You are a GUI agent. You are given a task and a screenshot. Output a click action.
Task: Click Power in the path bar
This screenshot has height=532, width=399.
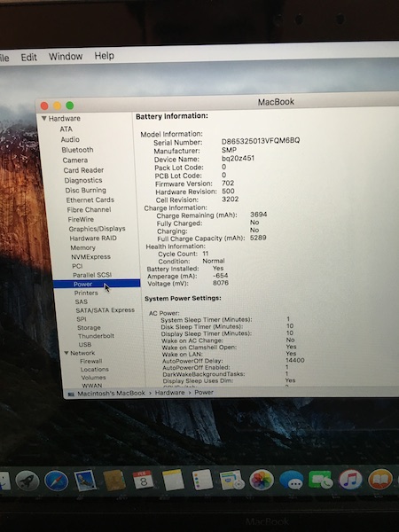pyautogui.click(x=204, y=392)
